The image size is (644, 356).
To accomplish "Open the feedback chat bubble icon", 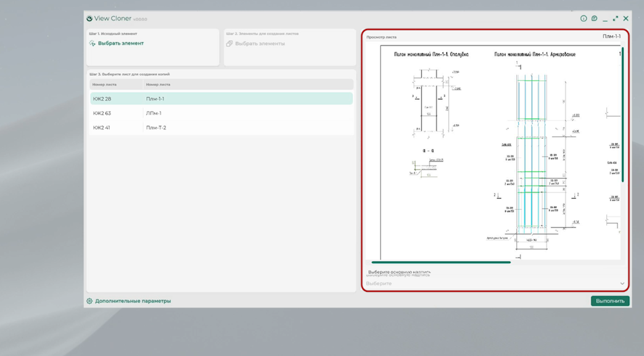I will point(594,19).
